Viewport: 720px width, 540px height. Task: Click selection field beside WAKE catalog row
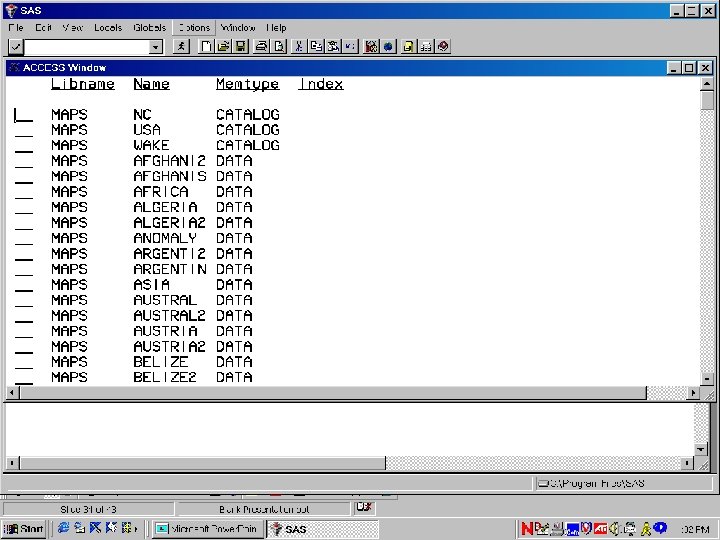(x=23, y=146)
